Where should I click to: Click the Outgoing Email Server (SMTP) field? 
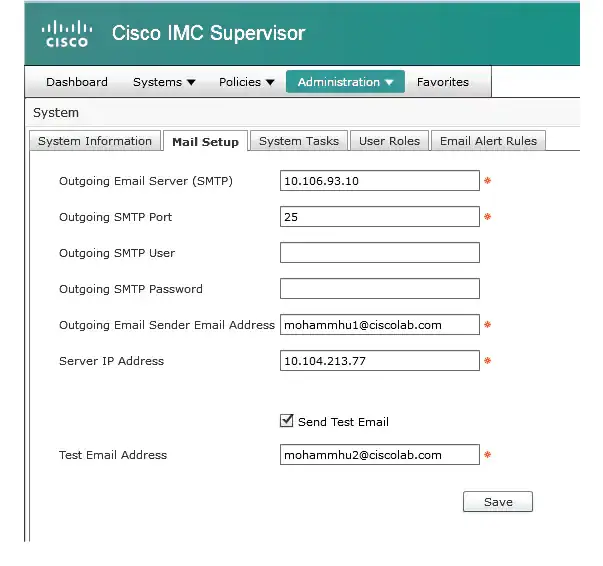tap(380, 181)
